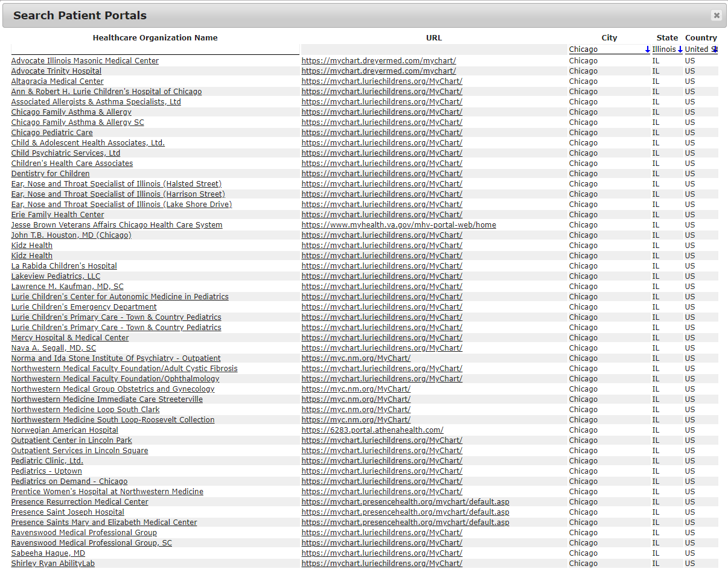
Task: Open Mercy Hospital & Medical Center
Action: click(x=70, y=338)
